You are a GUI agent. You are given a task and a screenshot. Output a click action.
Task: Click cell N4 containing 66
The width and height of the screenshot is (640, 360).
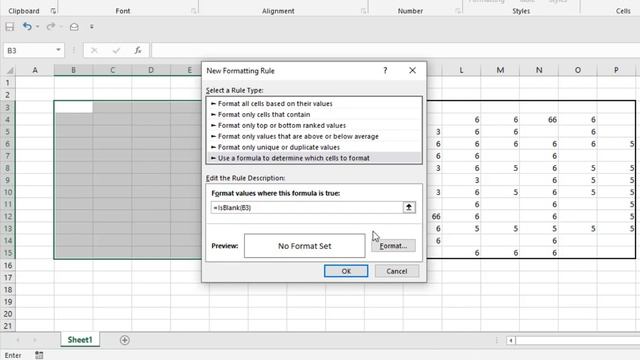pos(539,120)
